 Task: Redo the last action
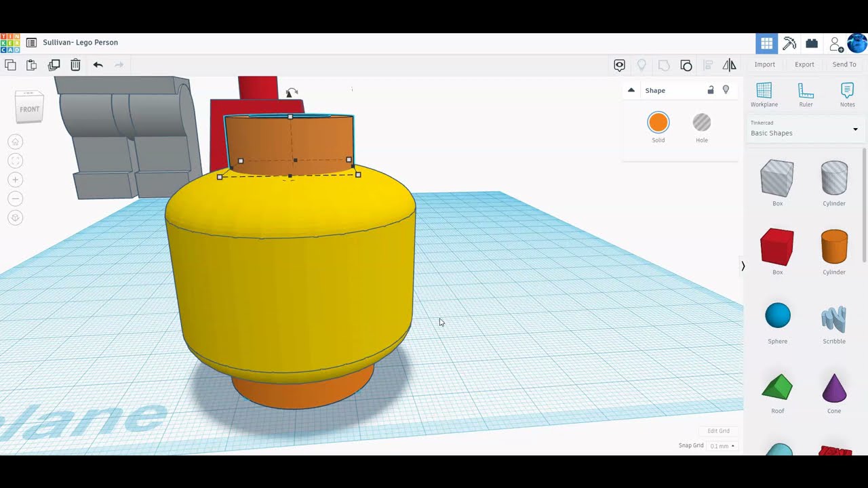(119, 65)
